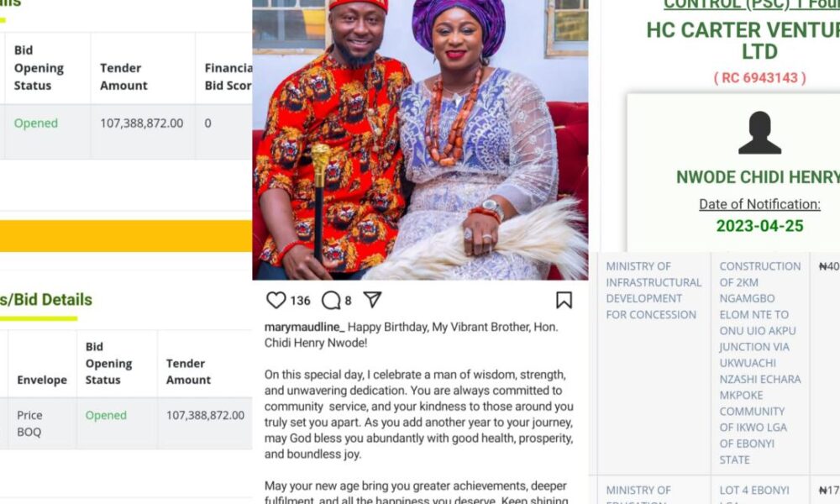Select the Price BOQ cell
840x504 pixels.
click(x=30, y=423)
